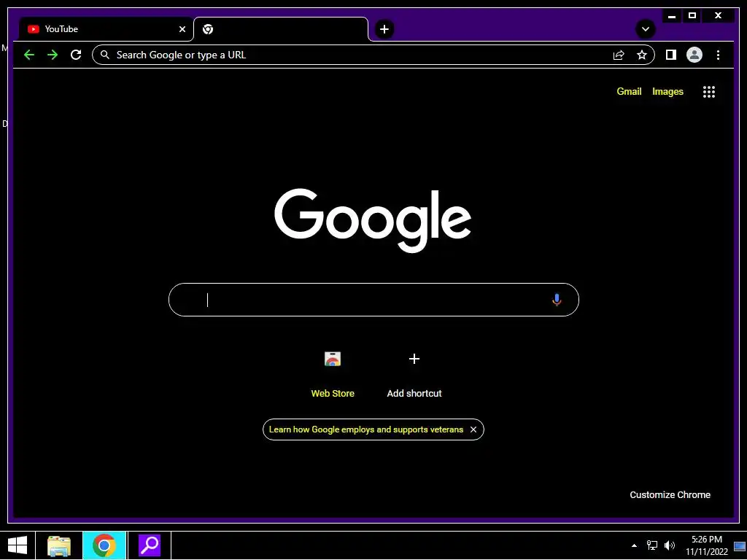This screenshot has height=560, width=747.
Task: Click Chrome icon in the taskbar
Action: 104,545
